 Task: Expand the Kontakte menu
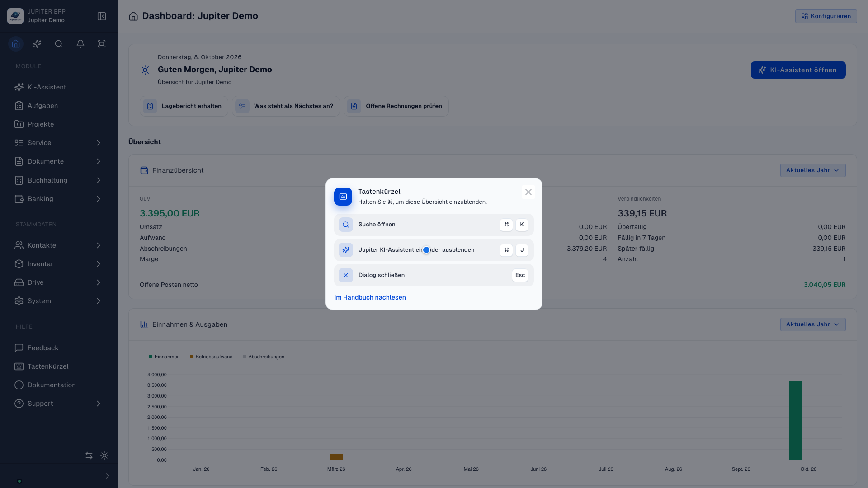(59, 245)
